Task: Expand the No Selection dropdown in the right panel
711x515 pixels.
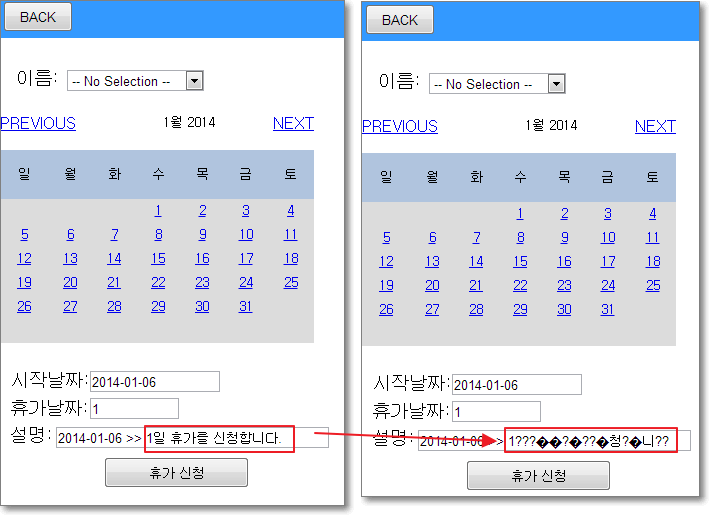Action: click(x=557, y=84)
